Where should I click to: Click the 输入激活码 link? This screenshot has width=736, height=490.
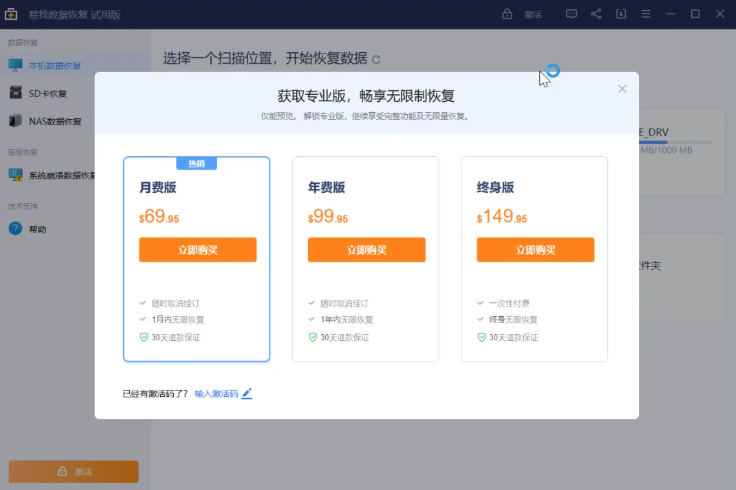216,394
